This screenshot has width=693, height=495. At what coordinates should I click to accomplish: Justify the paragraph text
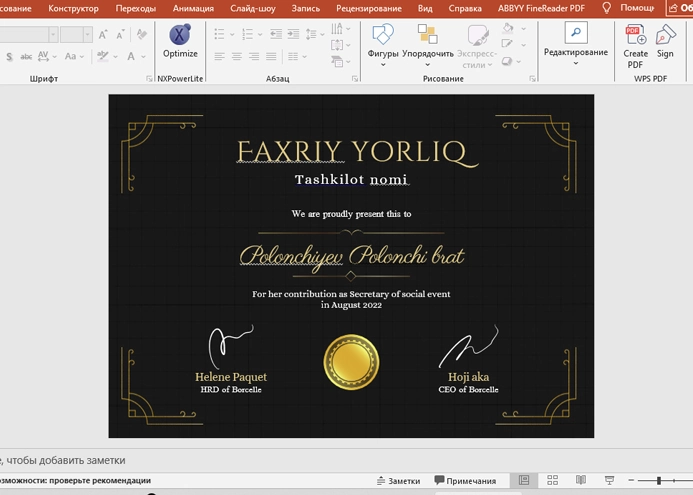(x=271, y=56)
